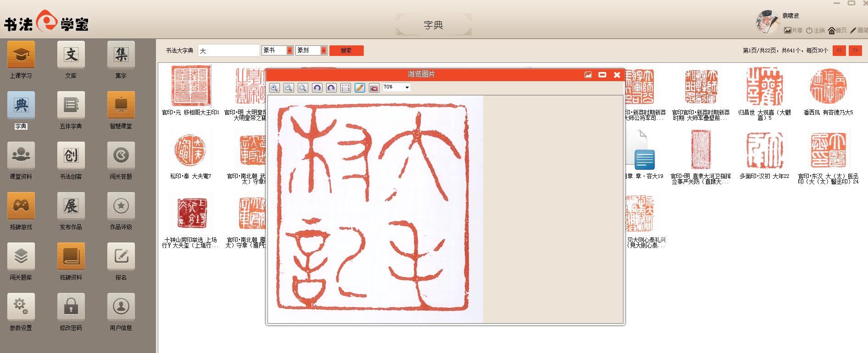
Task: Close the 浏览图片 viewer window
Action: pos(617,75)
